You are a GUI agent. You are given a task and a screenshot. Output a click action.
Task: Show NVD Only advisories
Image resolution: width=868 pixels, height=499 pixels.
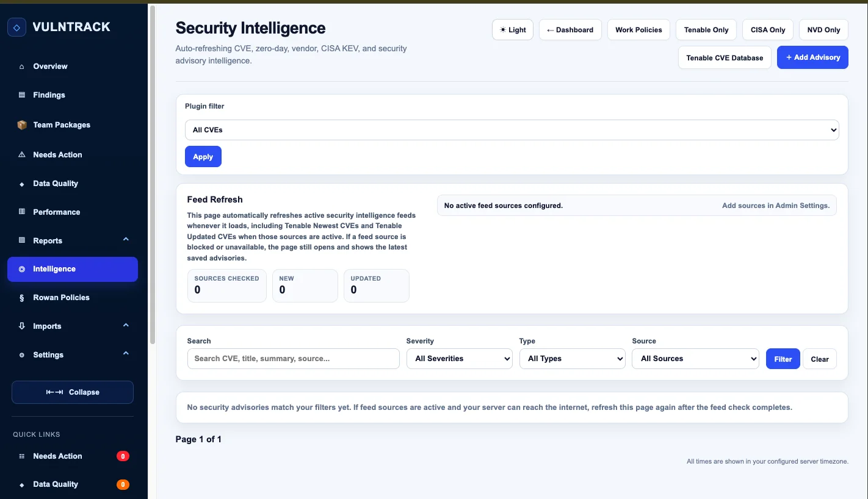823,30
